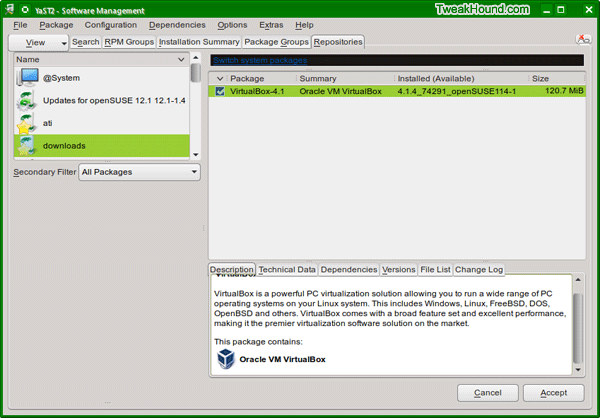The width and height of the screenshot is (600, 418).
Task: Click the Installed (Available) column header
Action: coord(462,78)
